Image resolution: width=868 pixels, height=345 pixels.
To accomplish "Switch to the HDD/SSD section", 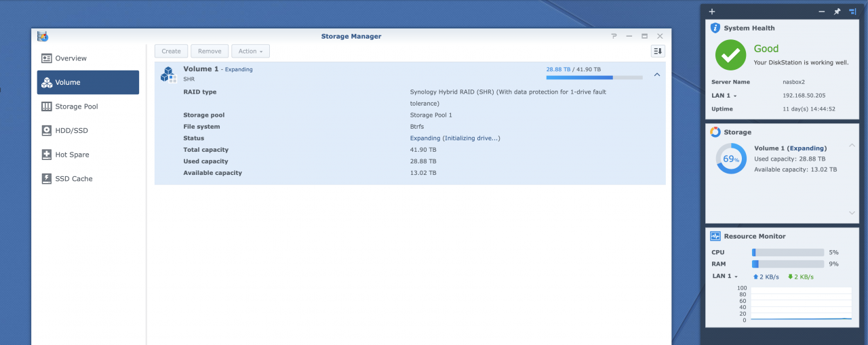I will pyautogui.click(x=88, y=131).
